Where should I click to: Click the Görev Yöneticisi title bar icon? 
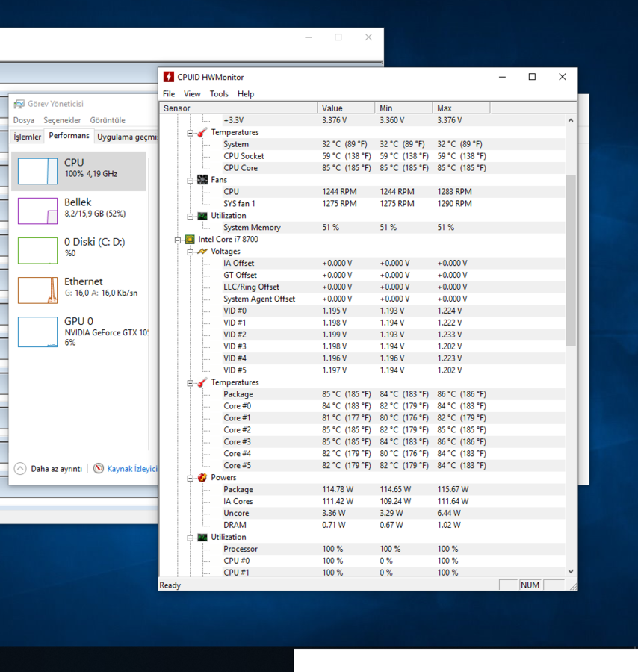click(19, 104)
